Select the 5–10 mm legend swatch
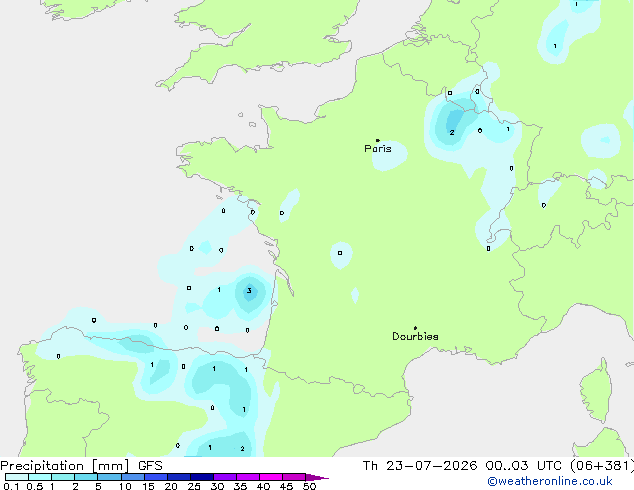The height and width of the screenshot is (490, 634). 109,477
